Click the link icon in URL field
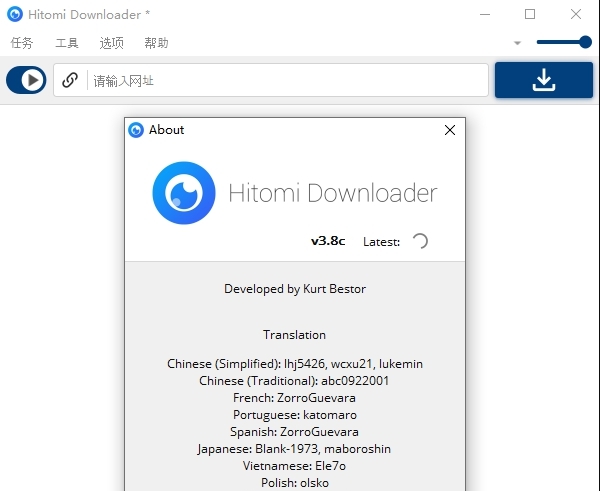Viewport: 600px width, 491px height. tap(70, 80)
